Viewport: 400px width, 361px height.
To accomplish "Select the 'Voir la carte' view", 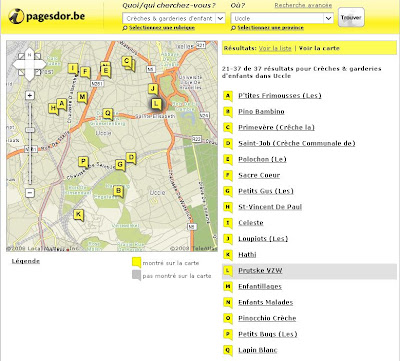I will tap(319, 48).
